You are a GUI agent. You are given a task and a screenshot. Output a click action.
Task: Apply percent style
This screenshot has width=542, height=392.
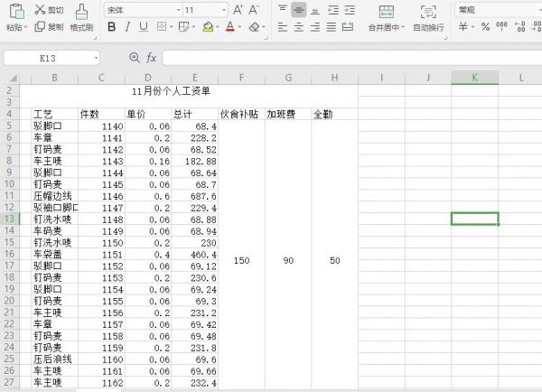(485, 26)
